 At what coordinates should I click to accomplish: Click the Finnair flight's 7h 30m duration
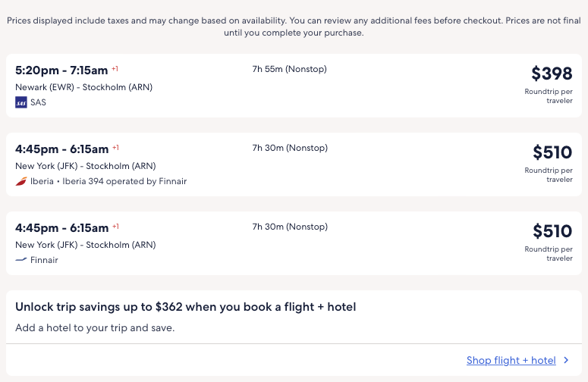289,227
